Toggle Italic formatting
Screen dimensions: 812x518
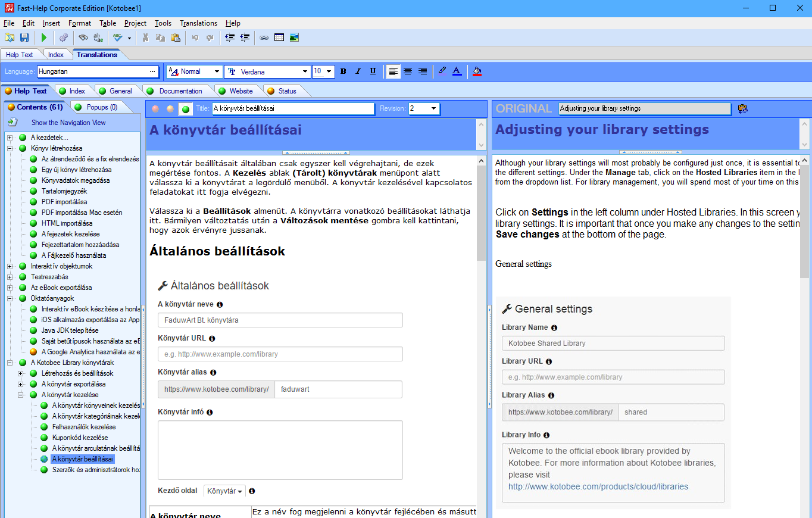[x=358, y=71]
